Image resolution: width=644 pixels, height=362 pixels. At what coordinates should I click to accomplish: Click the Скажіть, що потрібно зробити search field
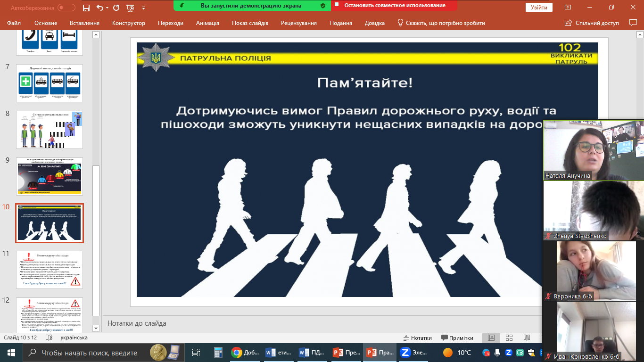pos(441,23)
